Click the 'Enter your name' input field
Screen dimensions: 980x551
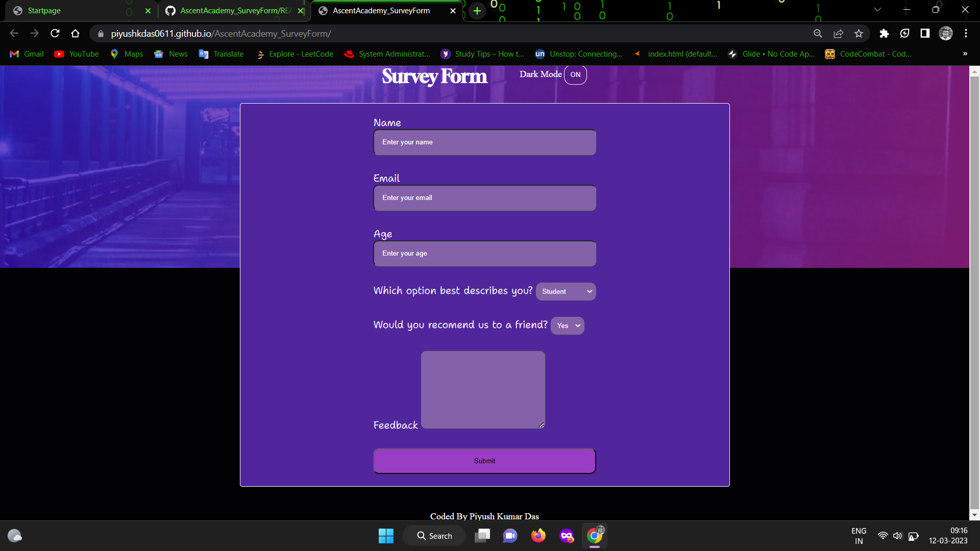484,142
